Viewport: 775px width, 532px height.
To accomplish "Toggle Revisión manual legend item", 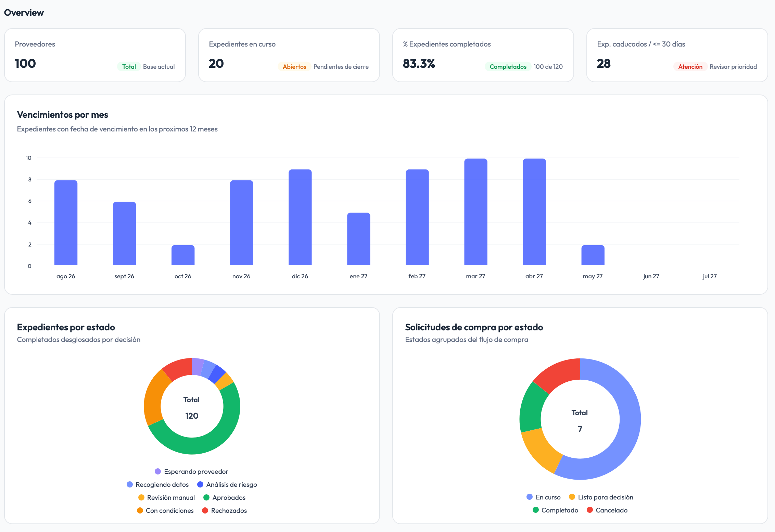I will 166,497.
